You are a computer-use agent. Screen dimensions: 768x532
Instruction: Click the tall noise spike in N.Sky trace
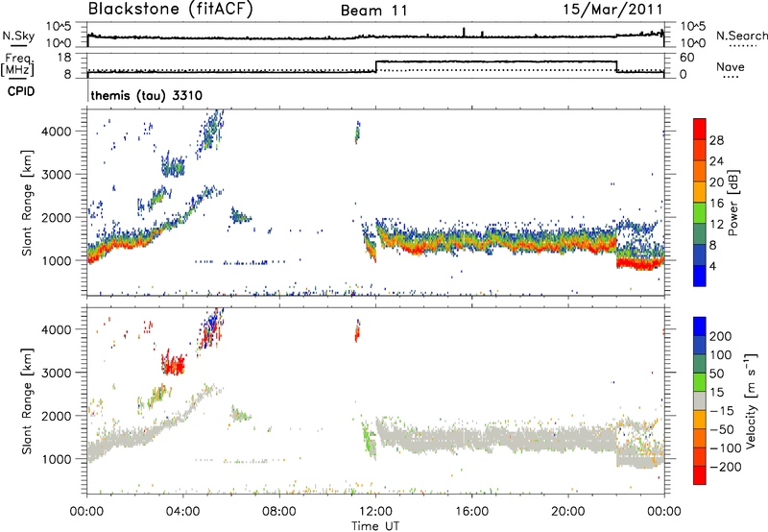pos(464,32)
